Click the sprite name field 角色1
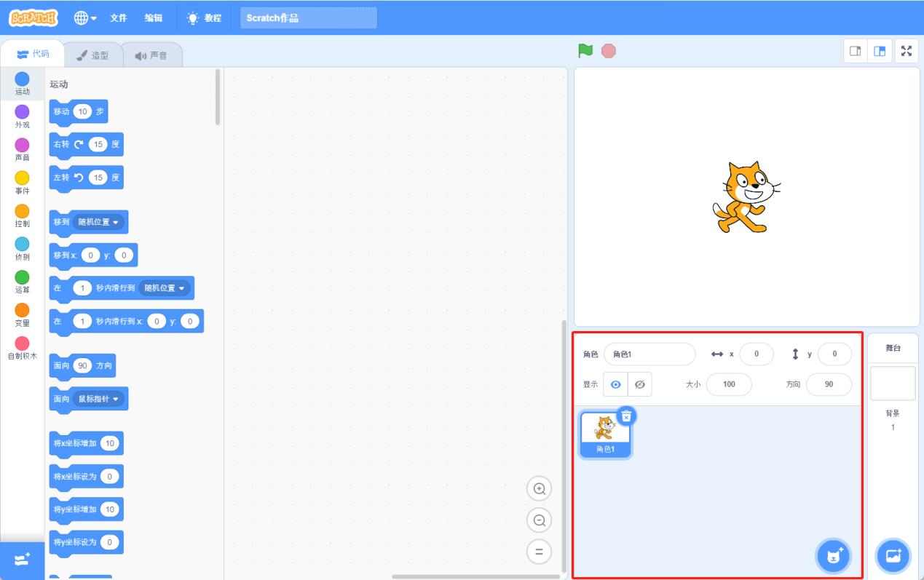 [x=649, y=354]
